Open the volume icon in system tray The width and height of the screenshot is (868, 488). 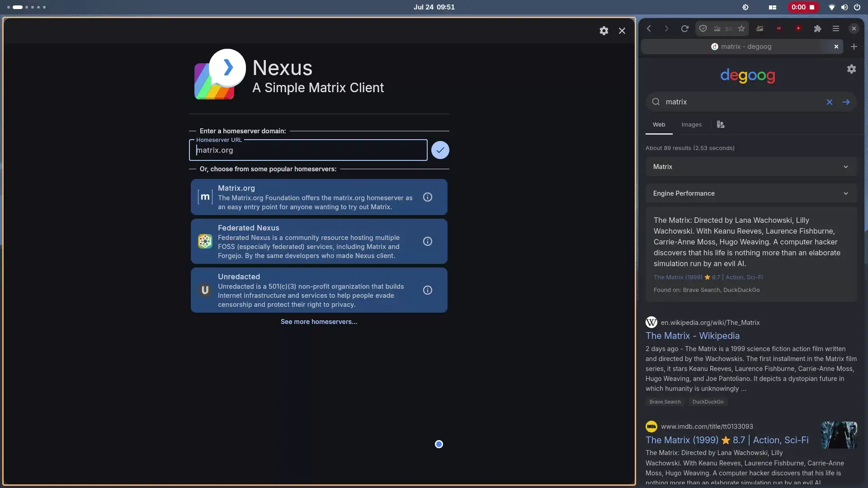(x=844, y=7)
